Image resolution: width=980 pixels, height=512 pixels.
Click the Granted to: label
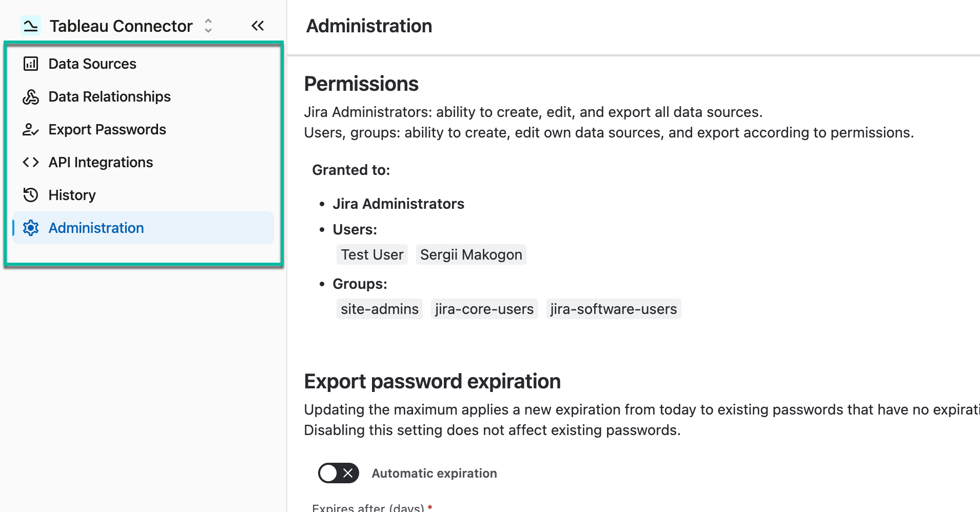coord(351,170)
